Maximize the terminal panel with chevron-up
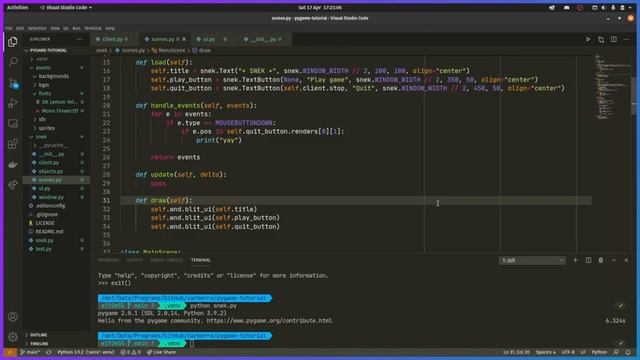The height and width of the screenshot is (360, 640). tap(613, 260)
